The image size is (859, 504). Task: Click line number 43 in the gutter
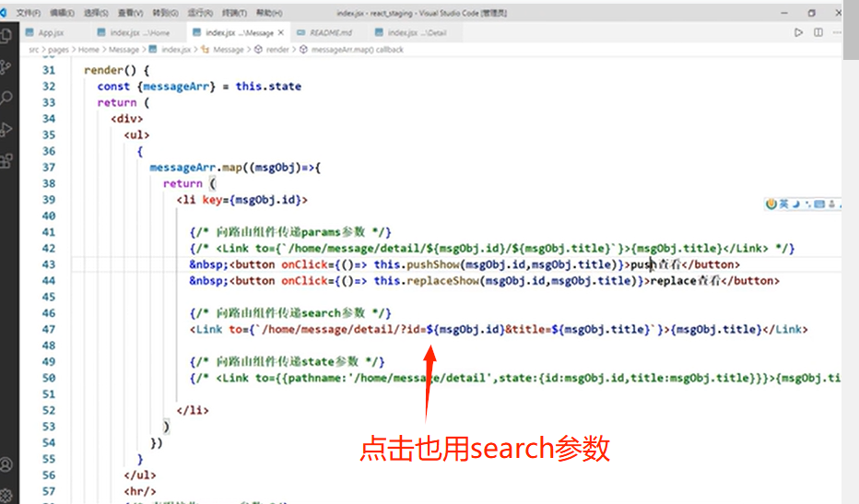click(x=49, y=264)
